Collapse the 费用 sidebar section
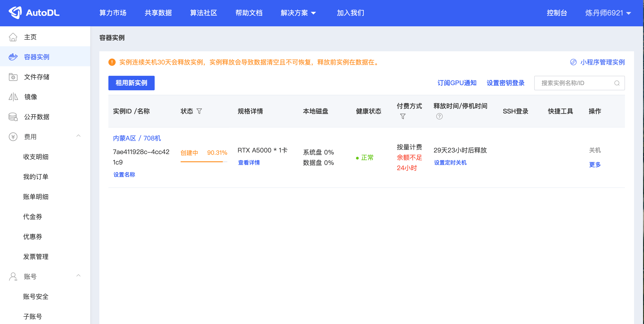 coord(78,136)
